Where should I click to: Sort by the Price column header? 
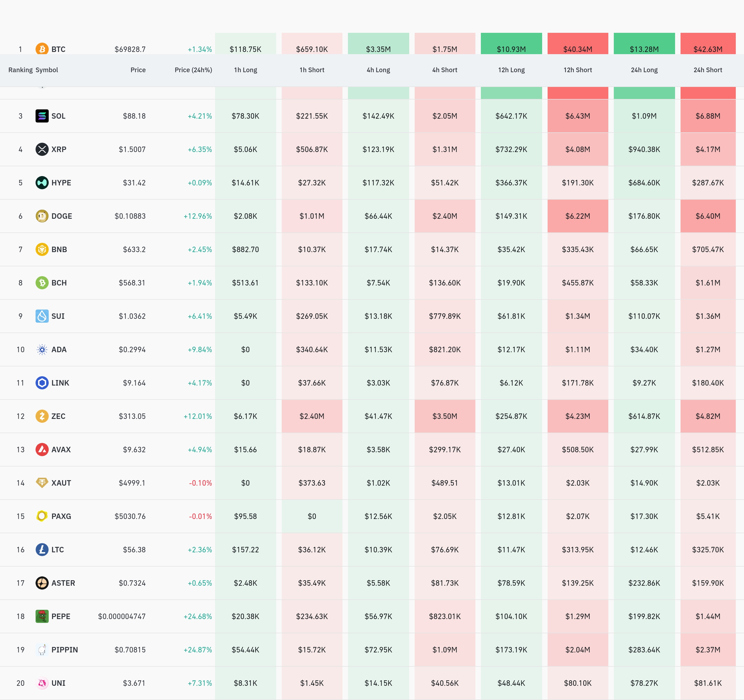point(138,70)
